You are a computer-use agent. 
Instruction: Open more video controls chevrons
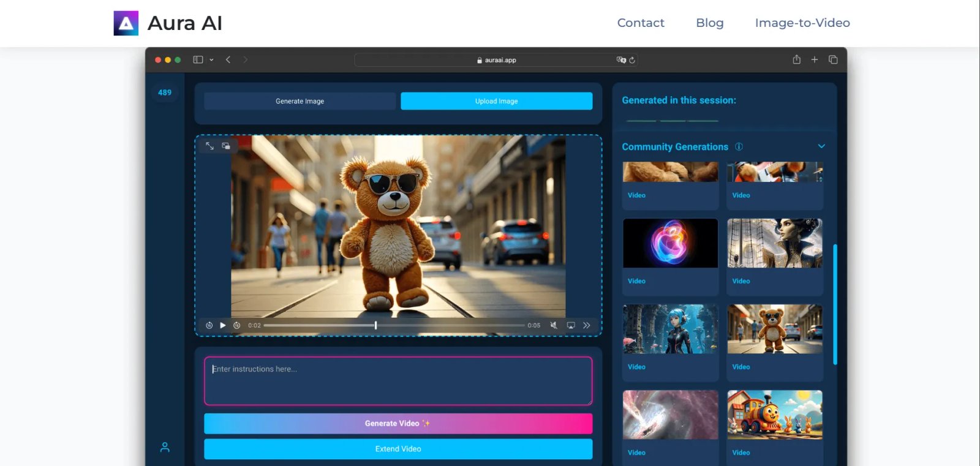(x=587, y=325)
